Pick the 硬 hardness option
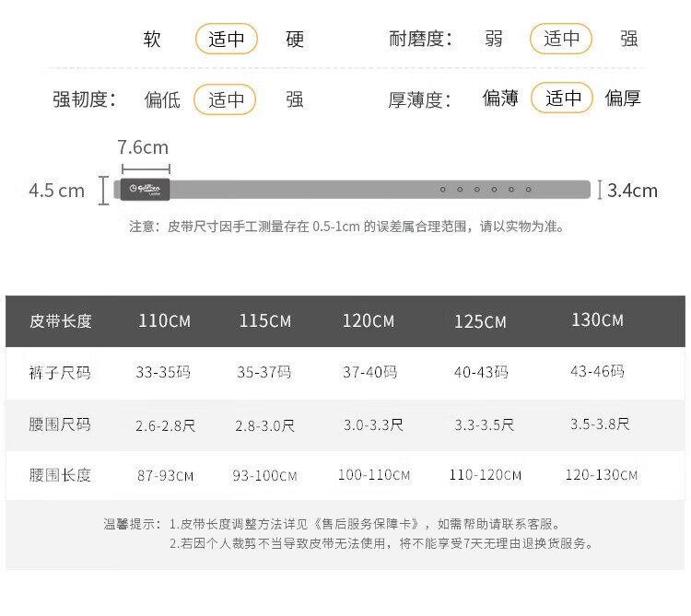Image resolution: width=691 pixels, height=616 pixels. [x=295, y=40]
